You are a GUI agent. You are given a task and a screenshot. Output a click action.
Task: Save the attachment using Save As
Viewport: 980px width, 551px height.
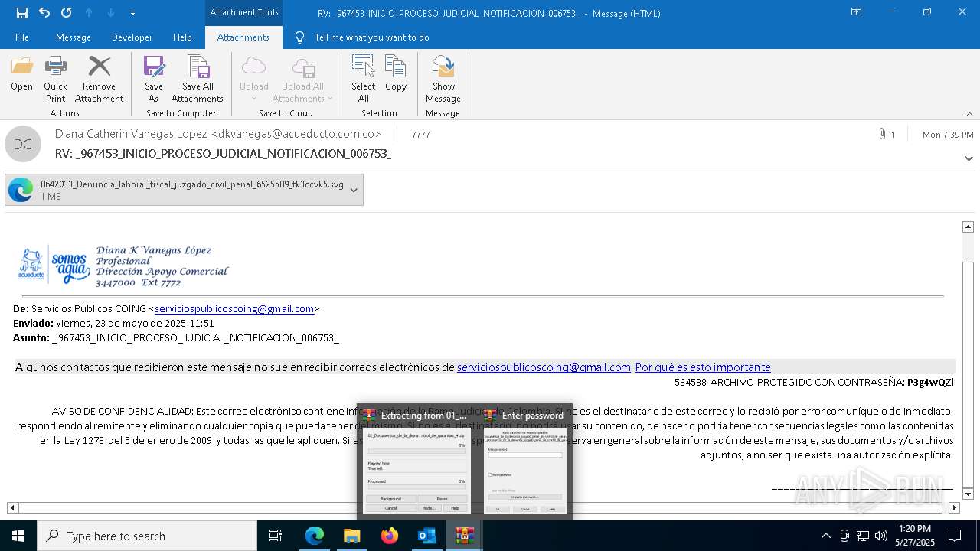154,80
